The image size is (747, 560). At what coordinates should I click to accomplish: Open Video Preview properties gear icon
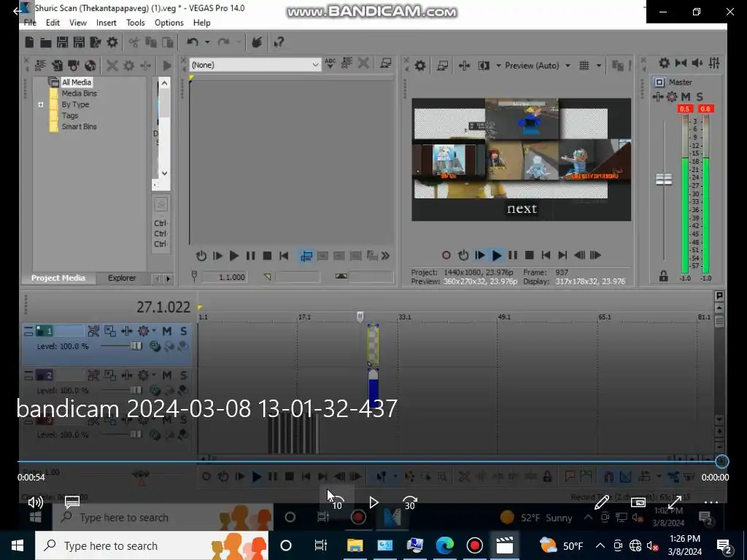point(419,65)
